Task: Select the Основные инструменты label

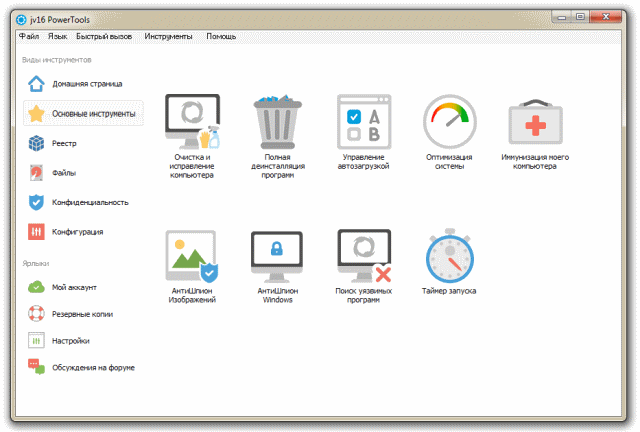Action: click(93, 114)
